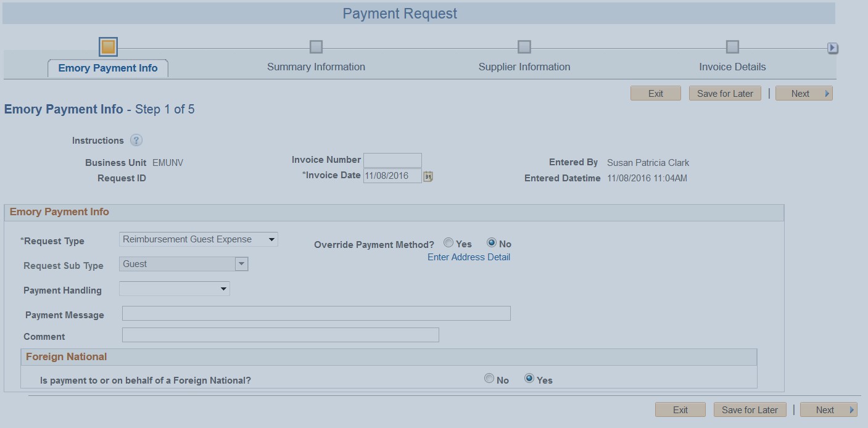Click into the Payment Message field
The image size is (868, 428).
pos(316,313)
